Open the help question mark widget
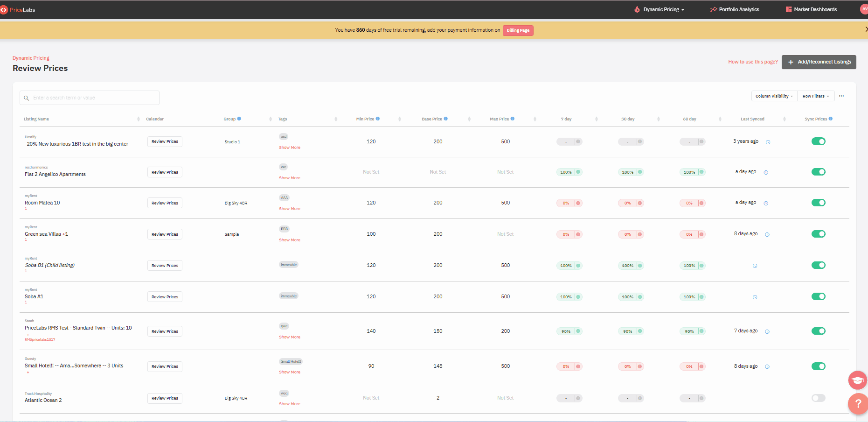The width and height of the screenshot is (868, 422). [x=858, y=404]
